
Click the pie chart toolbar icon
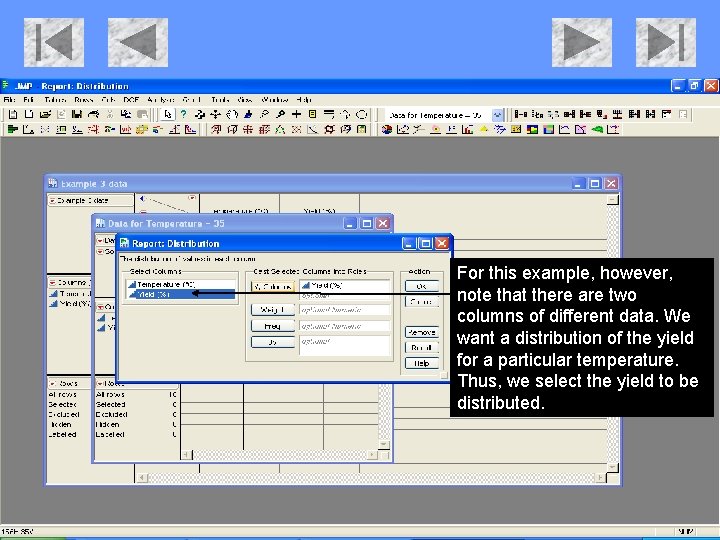[x=387, y=129]
